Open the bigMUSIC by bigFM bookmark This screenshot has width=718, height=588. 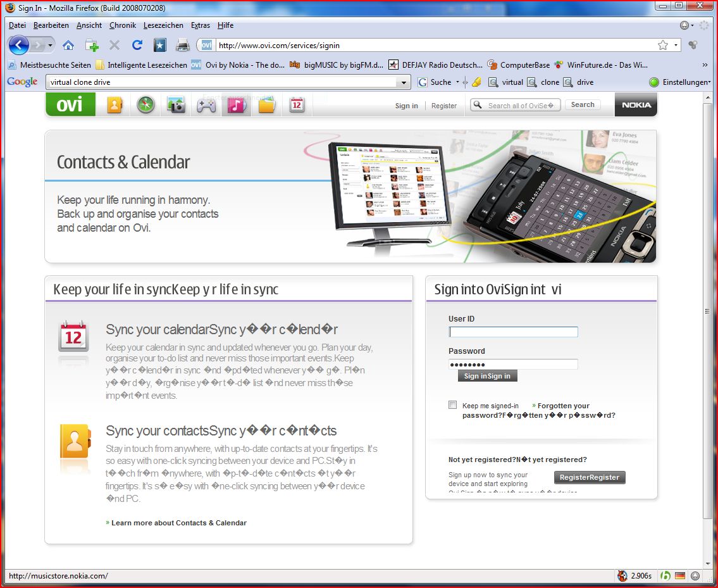[x=337, y=65]
